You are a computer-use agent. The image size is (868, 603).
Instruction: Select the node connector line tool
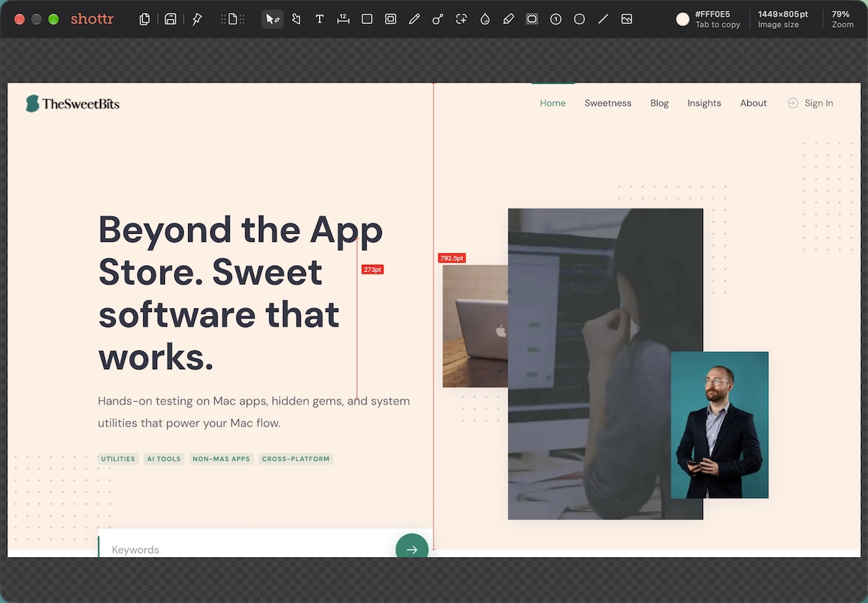point(438,20)
